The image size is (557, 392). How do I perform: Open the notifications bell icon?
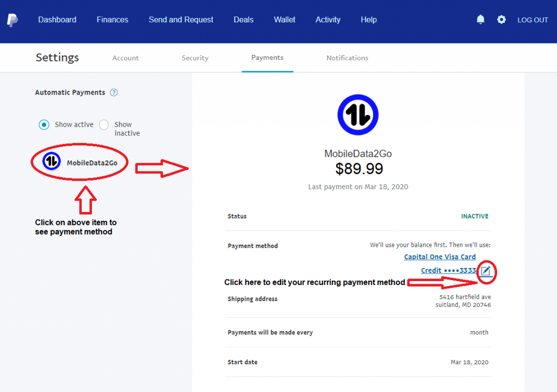tap(480, 19)
